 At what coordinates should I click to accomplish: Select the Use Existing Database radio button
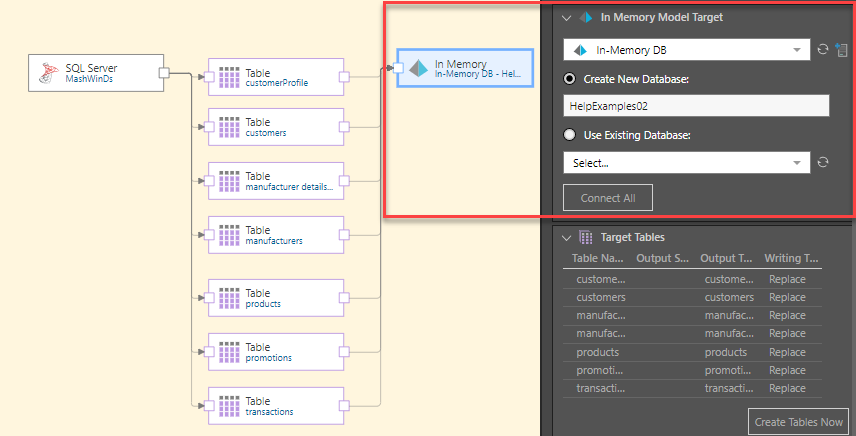click(570, 135)
